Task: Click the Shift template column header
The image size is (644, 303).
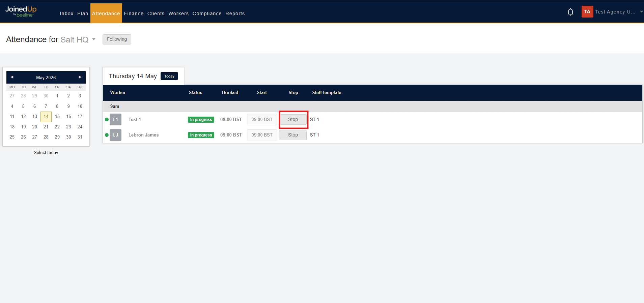Action: point(327,92)
